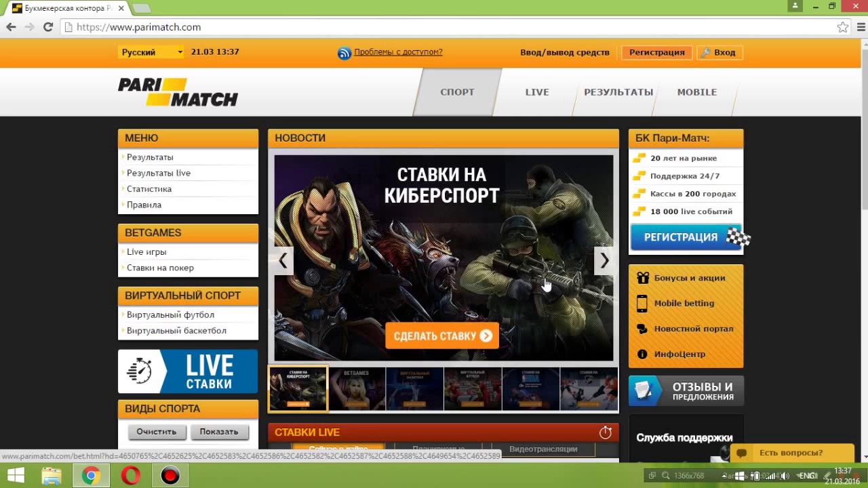Click the info icon beside "ИнфоЦентр"
868x488 pixels.
click(642, 354)
